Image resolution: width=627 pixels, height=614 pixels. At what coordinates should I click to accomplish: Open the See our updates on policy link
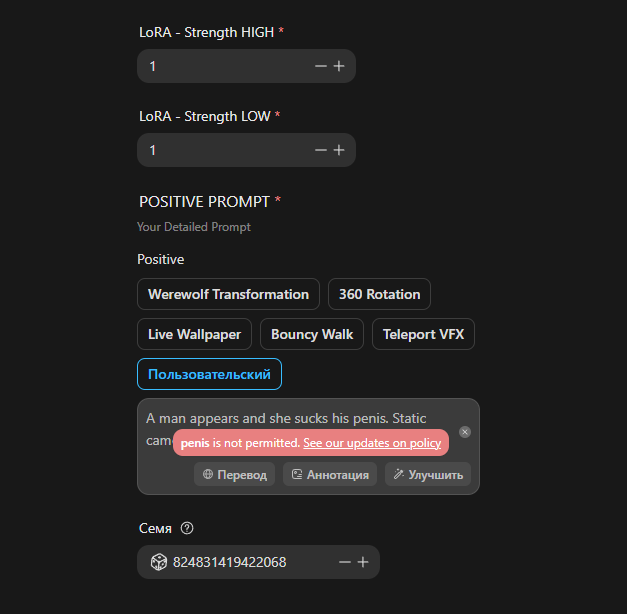(372, 443)
